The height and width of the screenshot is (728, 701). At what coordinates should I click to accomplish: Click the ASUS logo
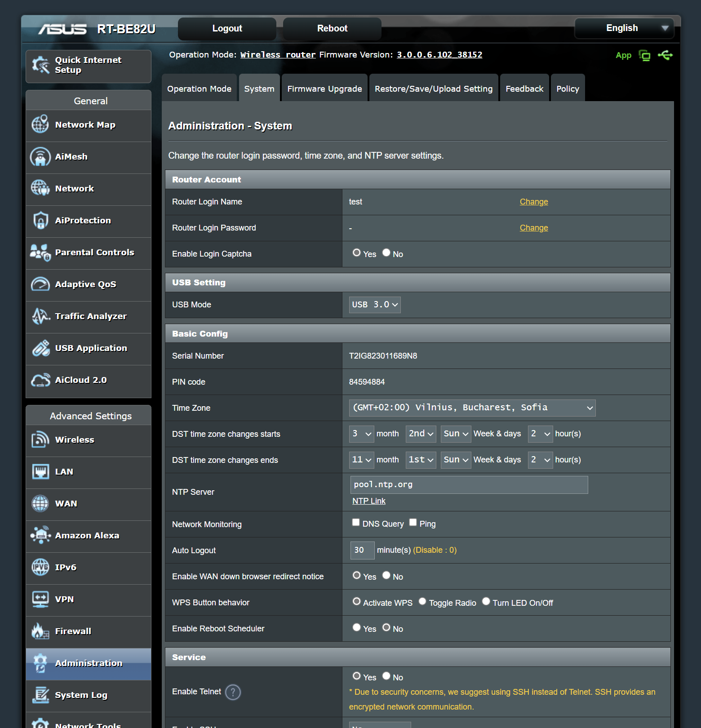point(62,29)
